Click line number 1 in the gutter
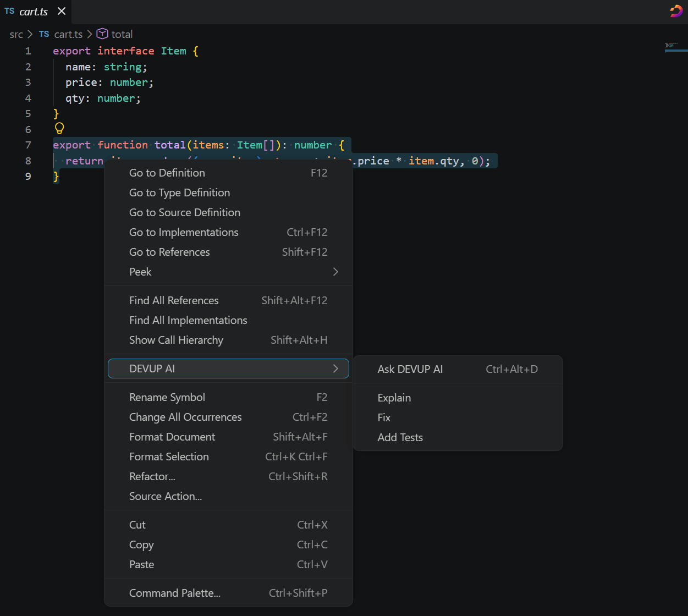The image size is (688, 616). click(x=28, y=51)
